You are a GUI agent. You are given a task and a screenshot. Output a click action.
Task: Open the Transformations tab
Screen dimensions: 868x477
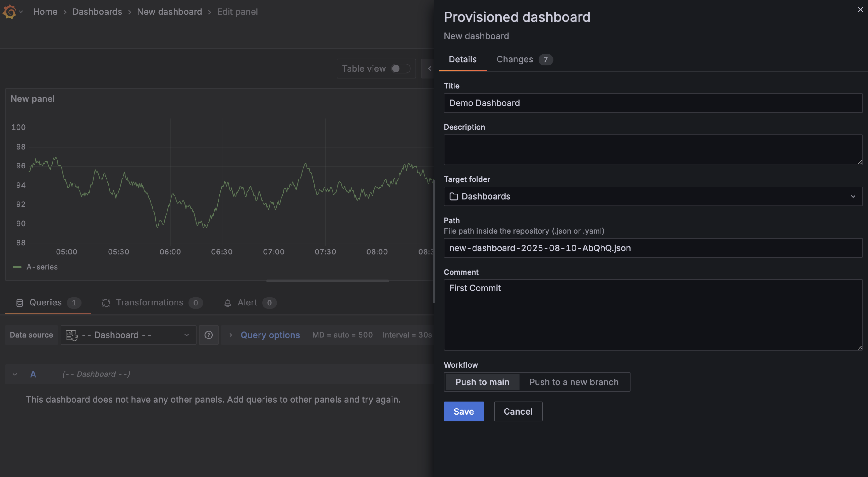pos(152,302)
